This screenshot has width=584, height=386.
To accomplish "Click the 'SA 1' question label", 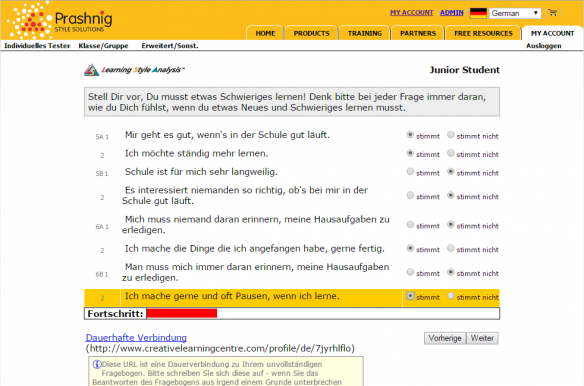I will coord(102,137).
